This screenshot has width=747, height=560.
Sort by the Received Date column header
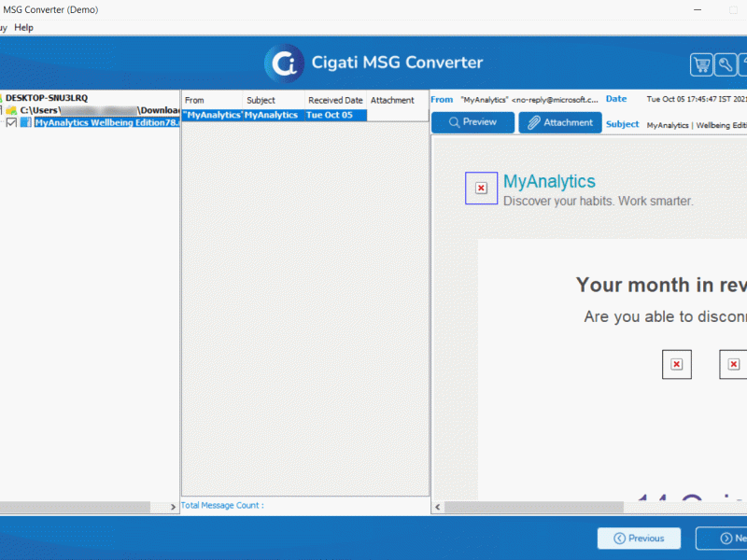click(335, 101)
